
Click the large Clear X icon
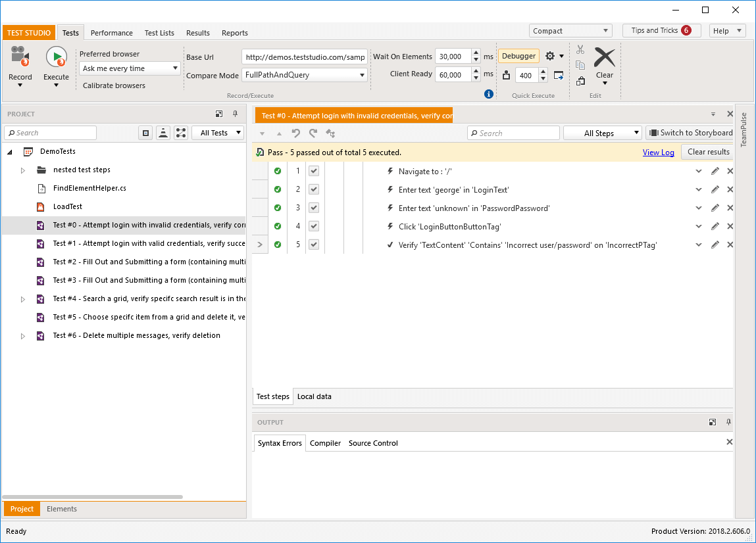click(604, 57)
